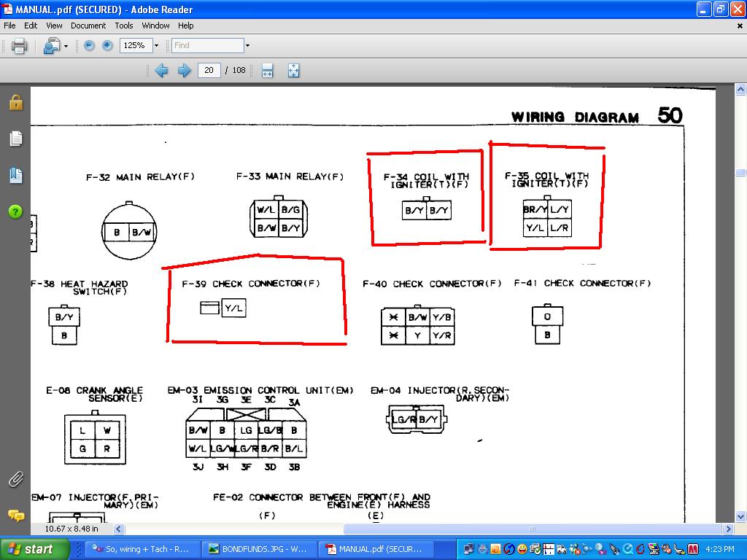The width and height of the screenshot is (747, 560).
Task: Open the Document menu
Action: pos(88,26)
